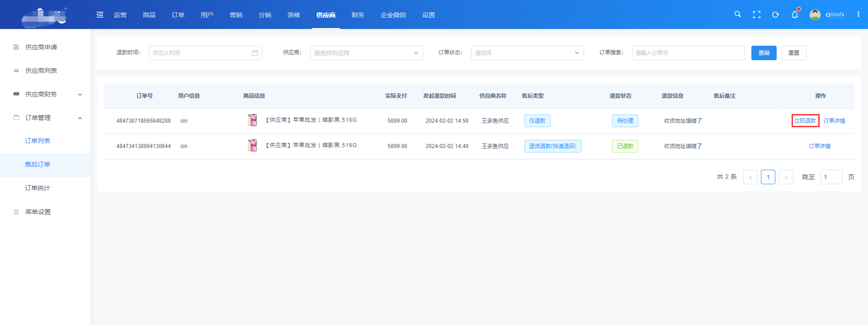The height and width of the screenshot is (325, 868).
Task: Open 供应商列表 in the sidebar
Action: pyautogui.click(x=41, y=71)
